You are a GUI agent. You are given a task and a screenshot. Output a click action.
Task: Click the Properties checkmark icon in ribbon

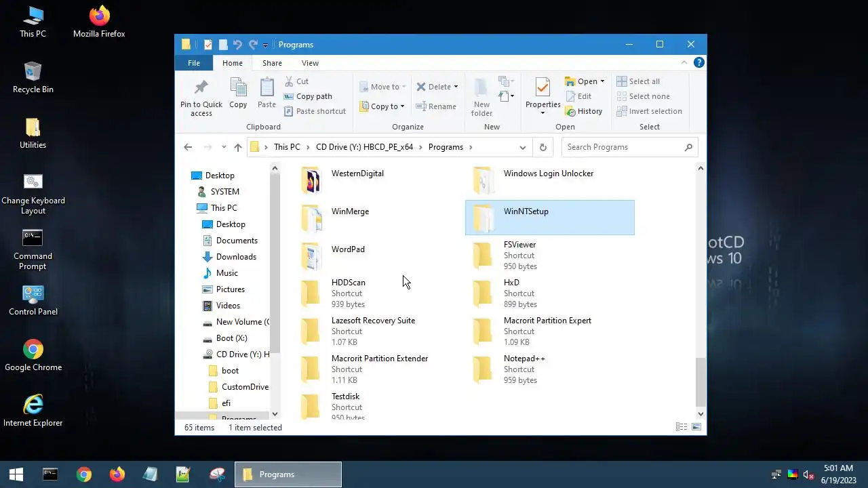(x=542, y=88)
